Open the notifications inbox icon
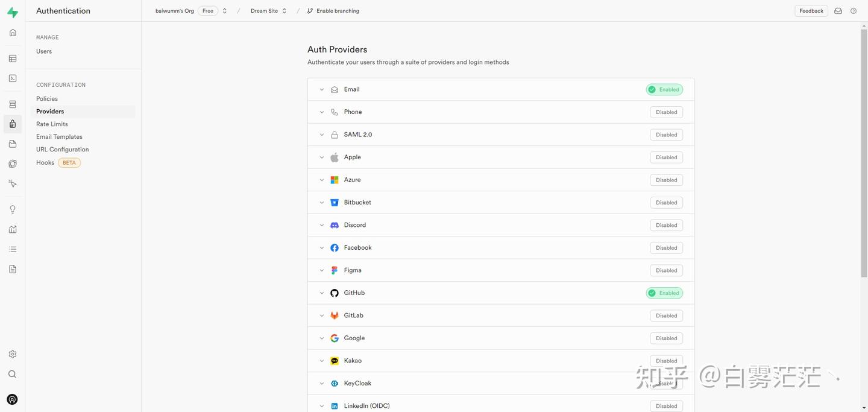Viewport: 868px width, 412px height. [838, 11]
